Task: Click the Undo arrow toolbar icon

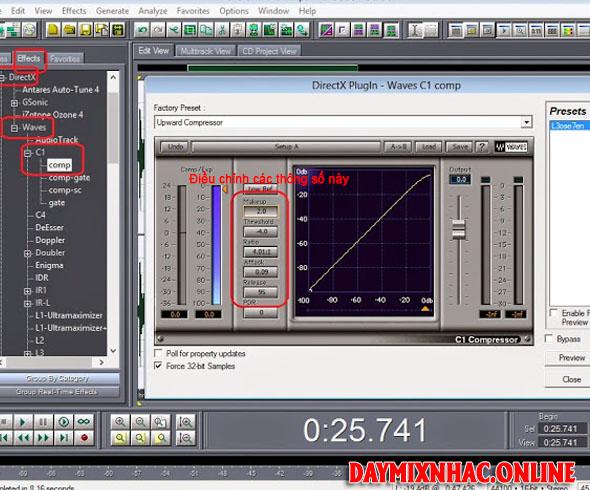Action: tap(142, 30)
